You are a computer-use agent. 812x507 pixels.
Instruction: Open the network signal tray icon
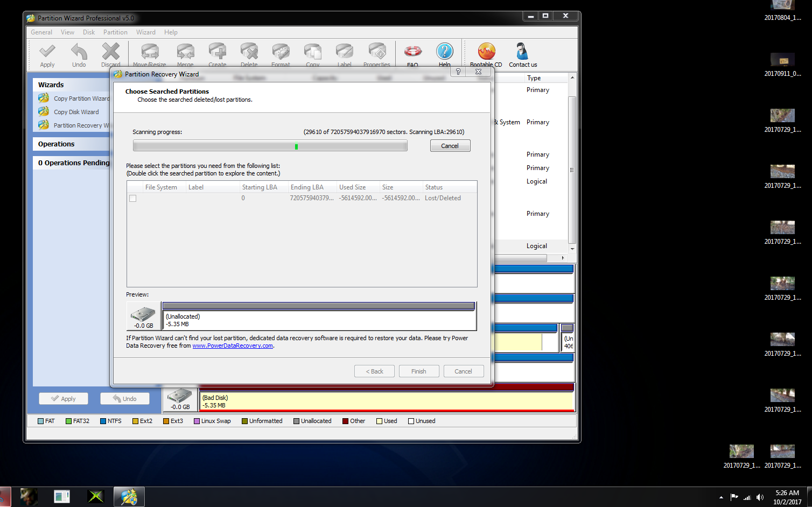coord(747,497)
